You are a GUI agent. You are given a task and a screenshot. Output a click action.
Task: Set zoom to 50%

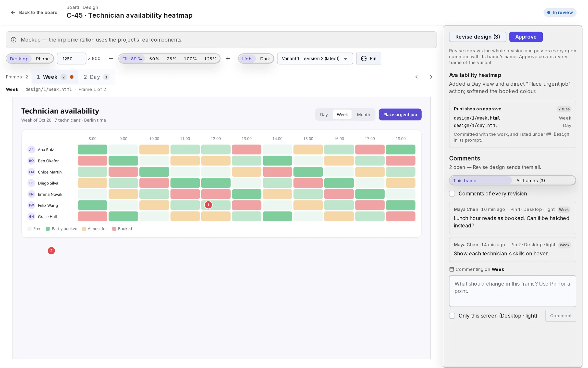(x=154, y=59)
